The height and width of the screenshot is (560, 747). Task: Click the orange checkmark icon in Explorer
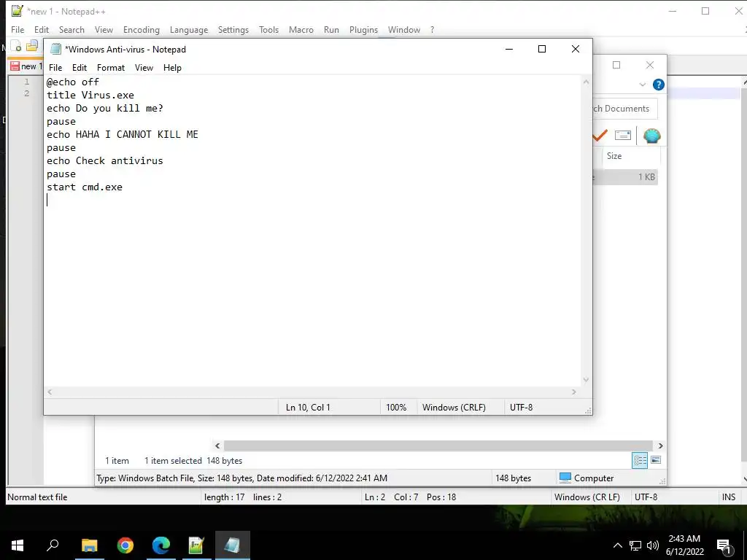[x=600, y=135]
